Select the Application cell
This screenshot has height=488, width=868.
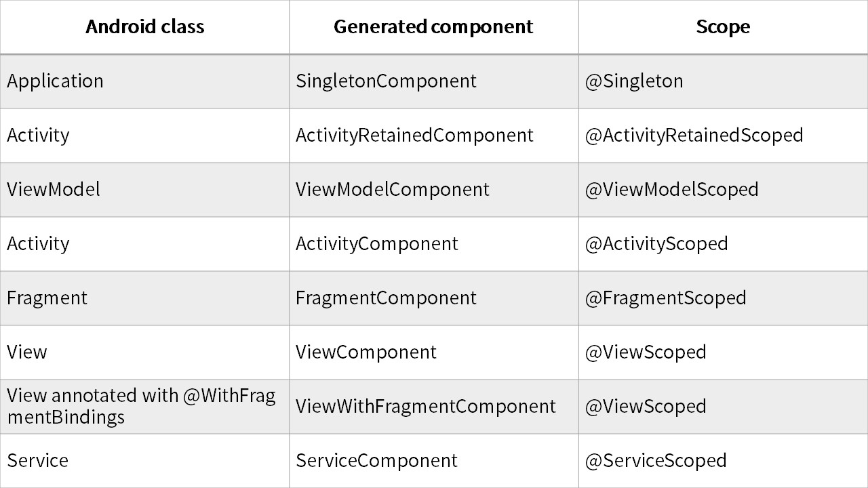pos(56,81)
